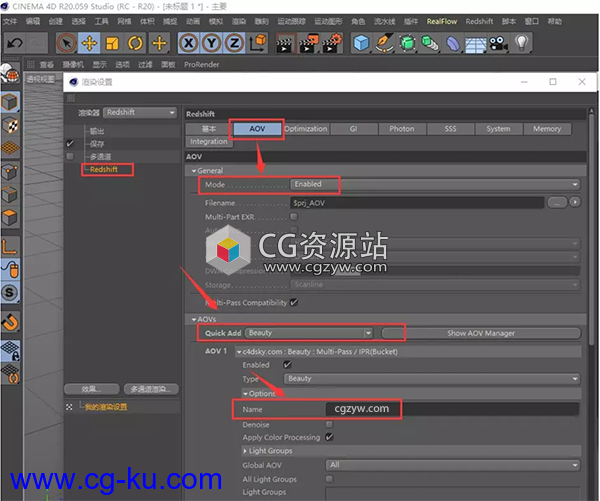Click the ProRender viewport menu
Screen dimensions: 600x501
pyautogui.click(x=201, y=65)
